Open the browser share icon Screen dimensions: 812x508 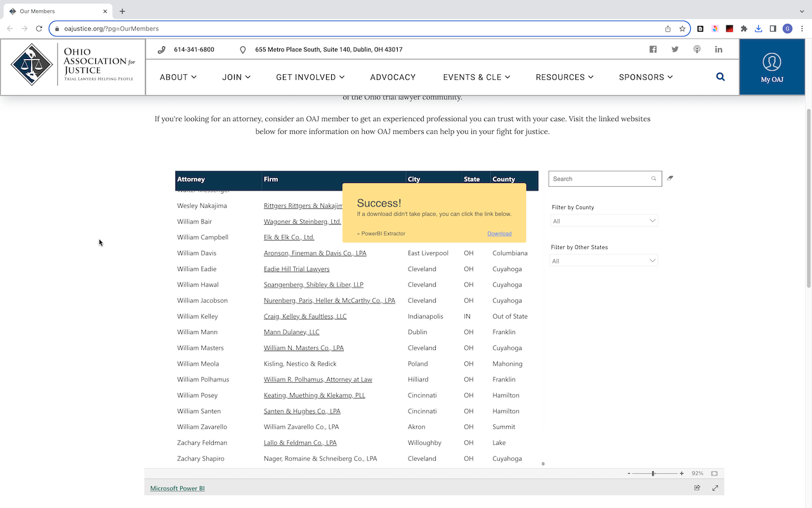668,29
